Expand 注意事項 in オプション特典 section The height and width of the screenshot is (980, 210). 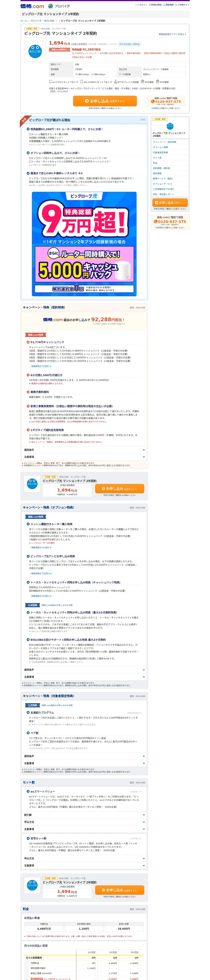(x=84, y=677)
